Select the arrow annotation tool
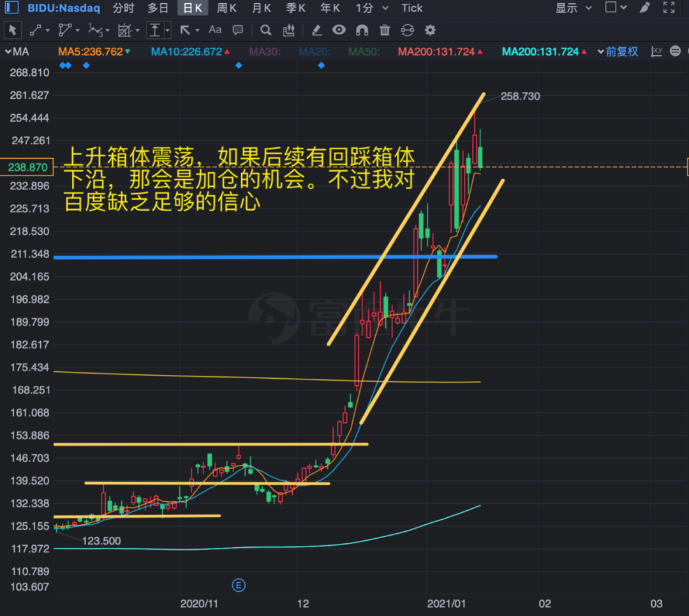689x616 pixels. (185, 30)
